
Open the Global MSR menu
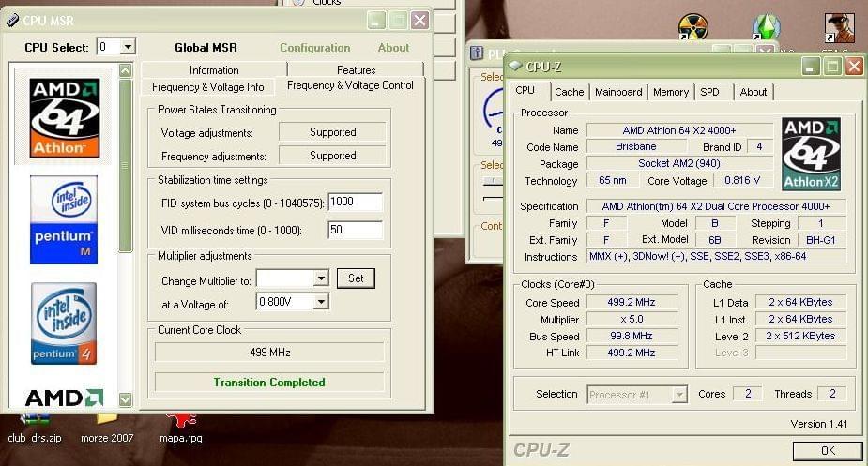206,48
